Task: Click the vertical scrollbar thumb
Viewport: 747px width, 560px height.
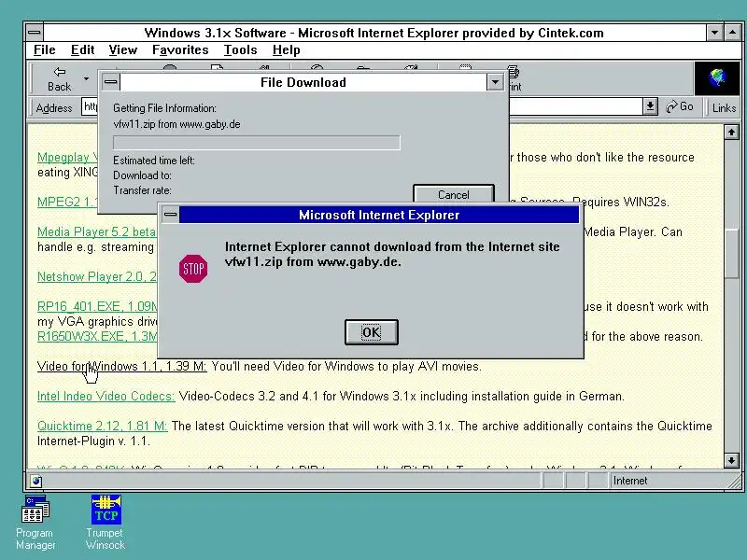Action: tap(731, 253)
